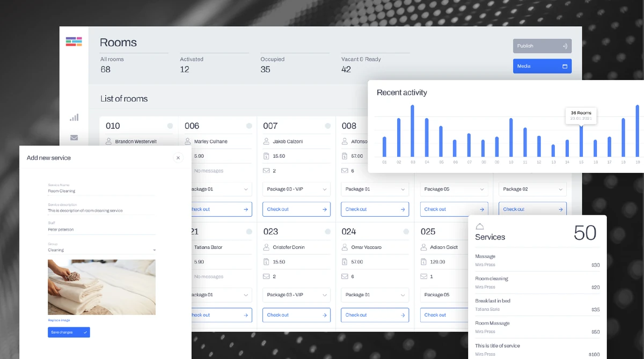Click the bill icon in room 023

tap(266, 262)
